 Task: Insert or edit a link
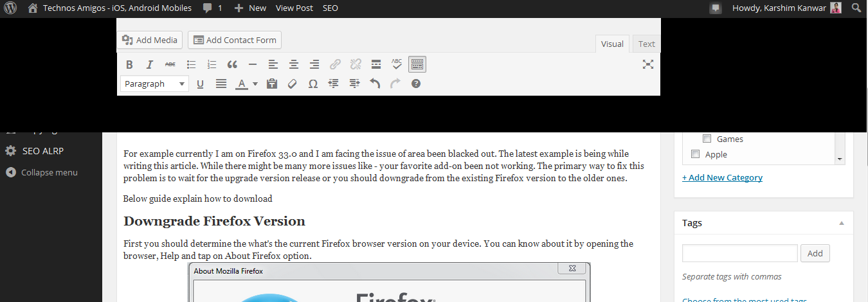click(335, 64)
